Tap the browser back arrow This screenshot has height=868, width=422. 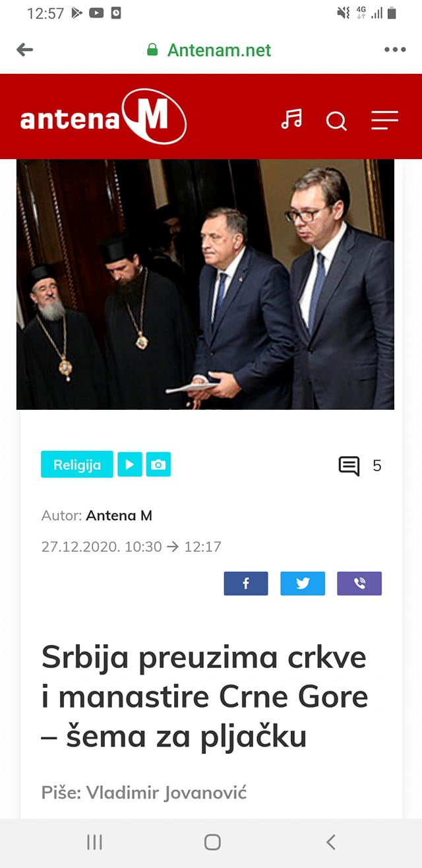pos(24,50)
